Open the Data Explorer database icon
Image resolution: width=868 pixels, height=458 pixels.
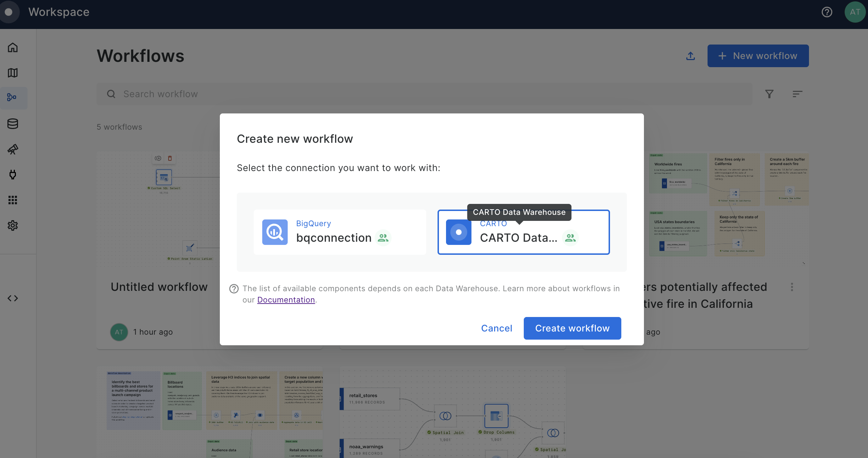pos(13,124)
